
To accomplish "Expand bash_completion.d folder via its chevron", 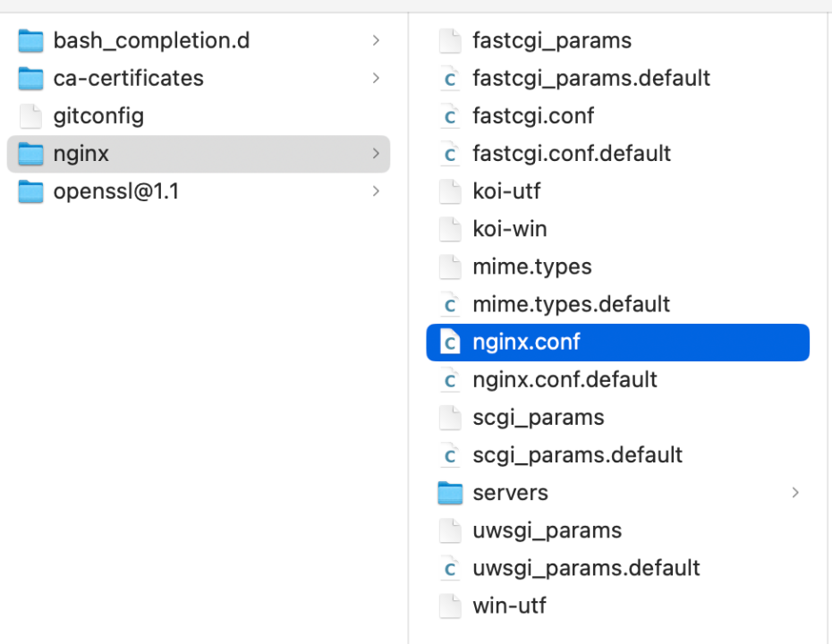I will click(x=377, y=41).
